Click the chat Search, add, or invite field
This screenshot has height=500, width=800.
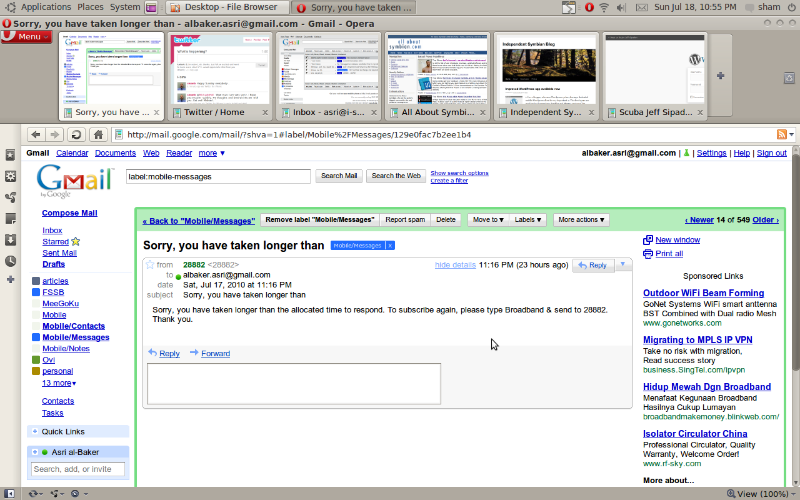point(78,469)
